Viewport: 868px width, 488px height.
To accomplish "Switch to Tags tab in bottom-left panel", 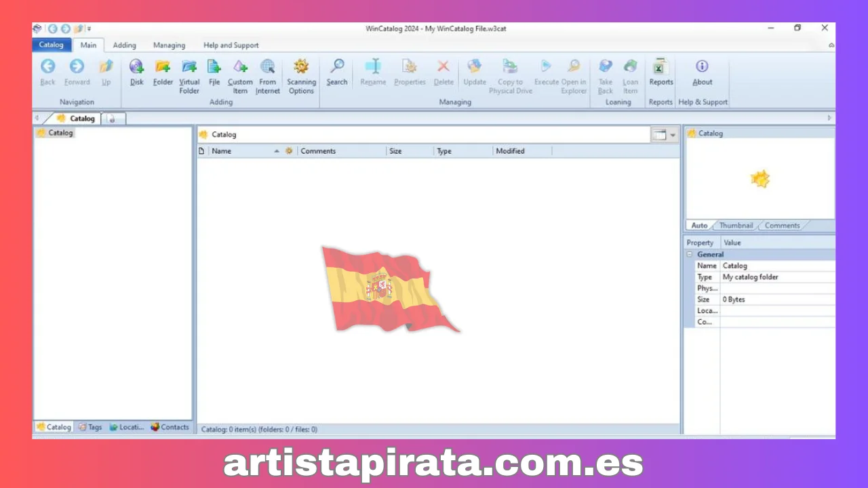I will tap(90, 427).
